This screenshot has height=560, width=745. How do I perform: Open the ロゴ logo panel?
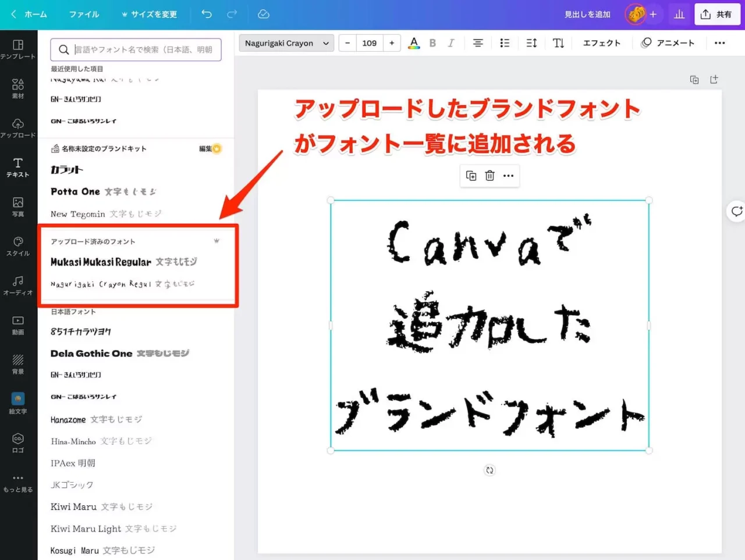tap(18, 443)
